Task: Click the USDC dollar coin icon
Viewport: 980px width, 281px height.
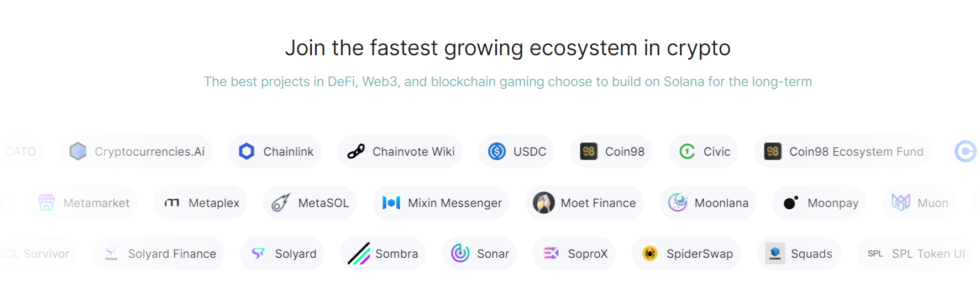Action: pos(497,151)
